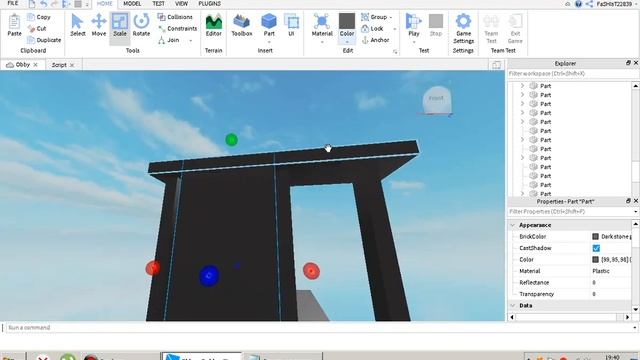Close the Obby tab
Viewport: 640px width, 360px height.
click(x=36, y=65)
